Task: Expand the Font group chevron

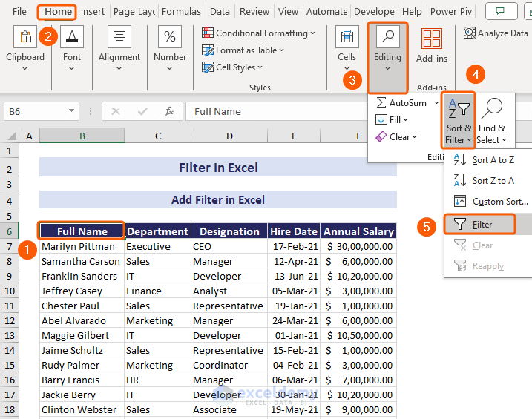Action: tap(71, 68)
